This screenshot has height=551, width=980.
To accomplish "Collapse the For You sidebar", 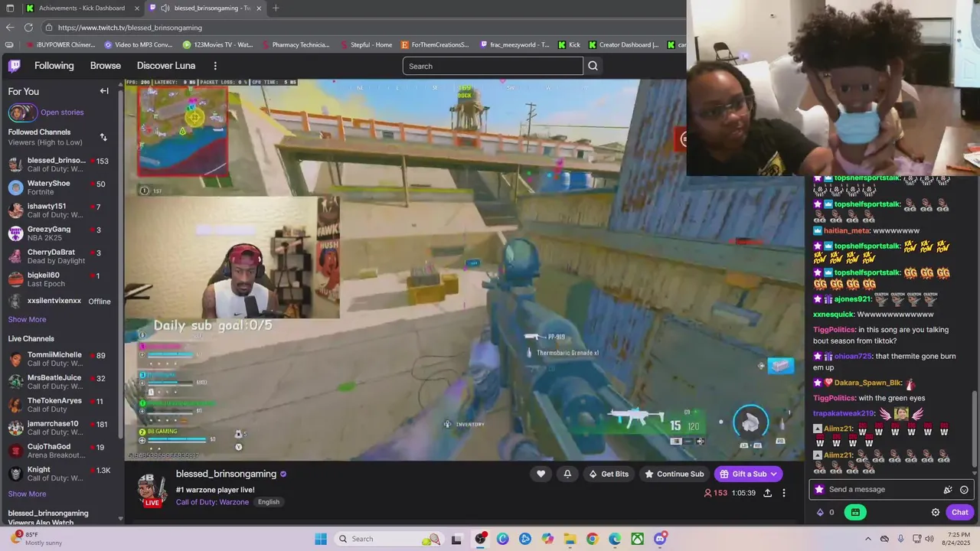I will [x=104, y=91].
